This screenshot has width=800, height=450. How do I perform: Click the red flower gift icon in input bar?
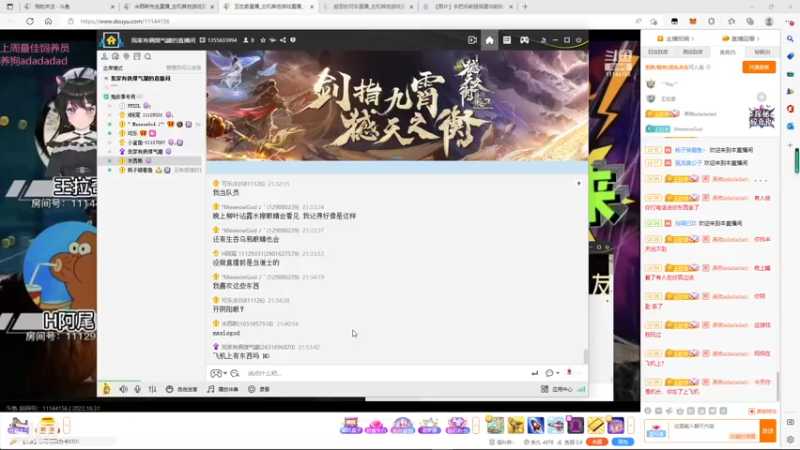(569, 373)
